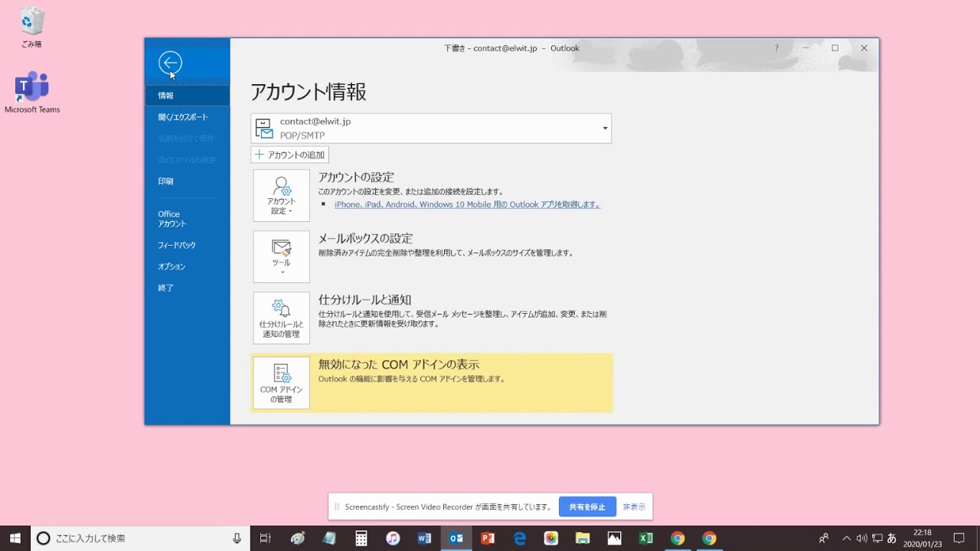Click the clock showing 22:18
The width and height of the screenshot is (980, 551).
[x=923, y=538]
